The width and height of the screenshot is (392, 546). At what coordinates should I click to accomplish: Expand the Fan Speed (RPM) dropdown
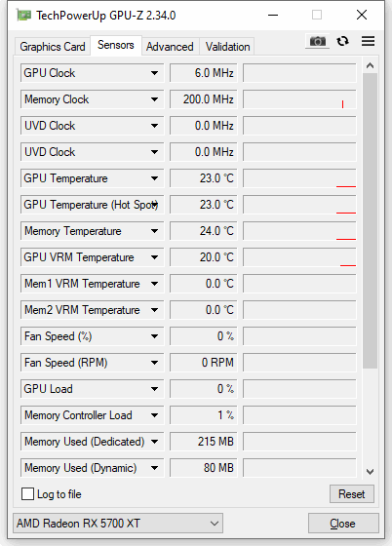click(155, 363)
